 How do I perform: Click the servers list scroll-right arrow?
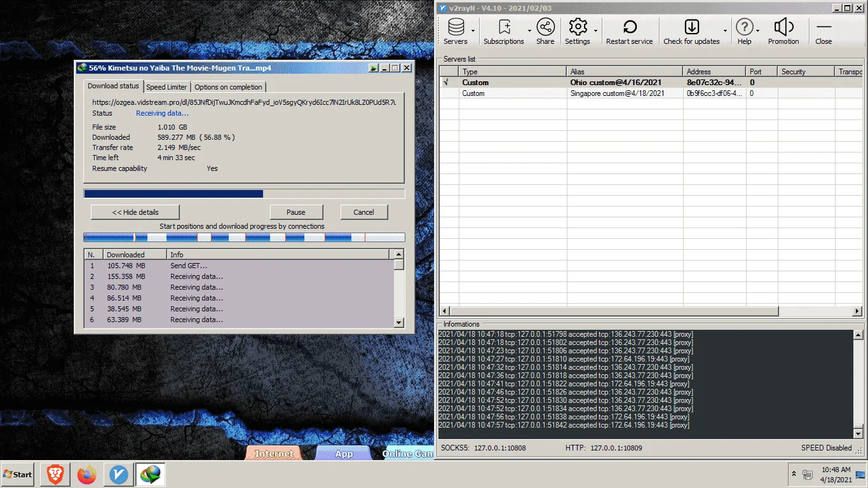point(857,311)
